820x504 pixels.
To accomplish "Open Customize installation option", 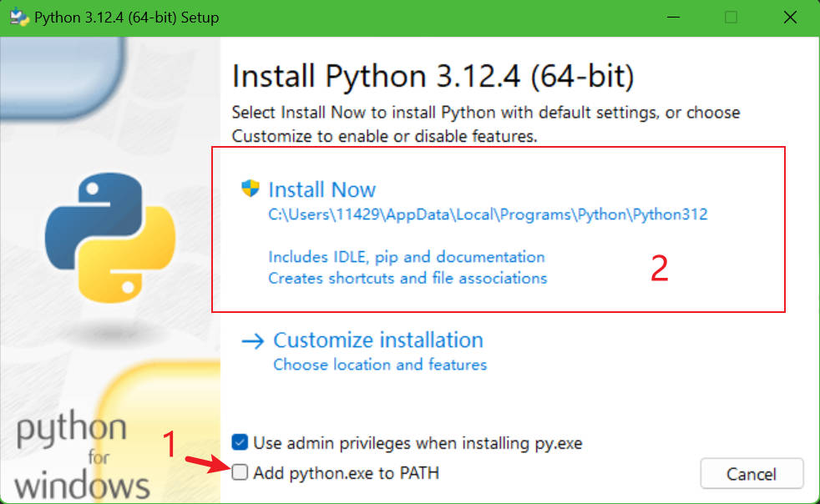I will [x=378, y=340].
